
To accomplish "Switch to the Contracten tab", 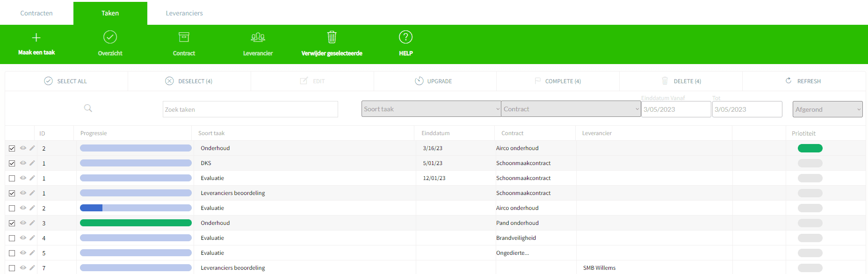I will tap(36, 13).
